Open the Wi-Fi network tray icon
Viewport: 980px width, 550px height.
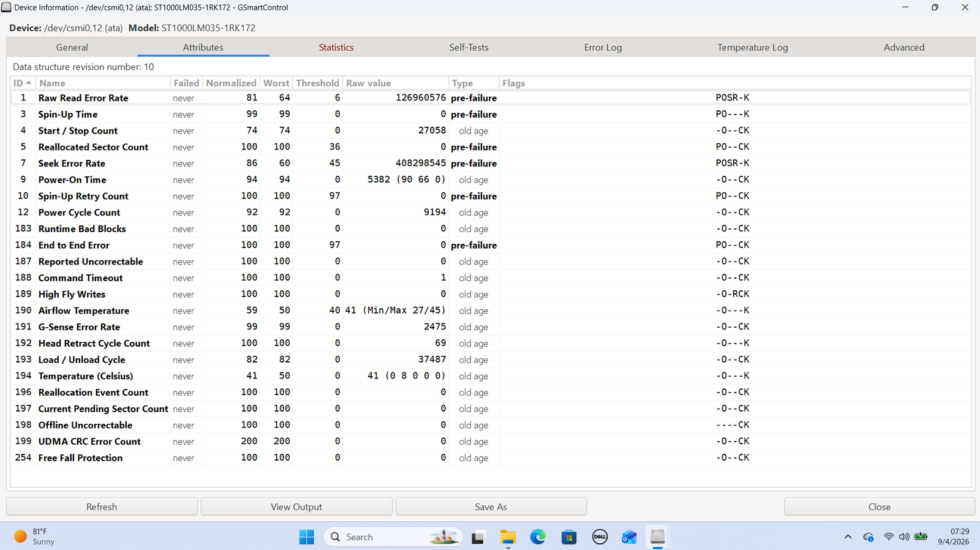click(x=888, y=537)
